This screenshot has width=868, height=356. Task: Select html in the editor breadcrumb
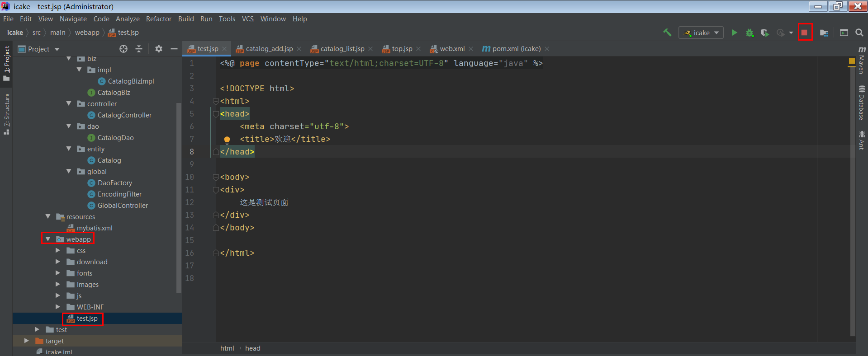pos(227,348)
